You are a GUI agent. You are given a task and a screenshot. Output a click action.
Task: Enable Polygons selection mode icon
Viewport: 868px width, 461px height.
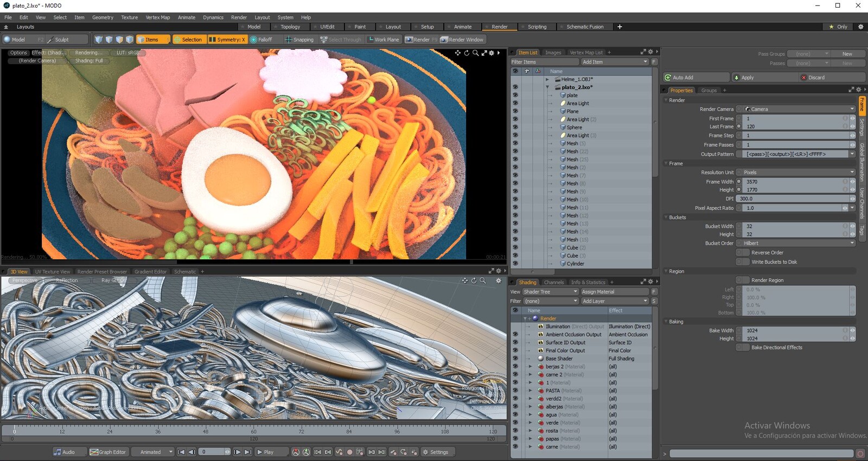(x=119, y=40)
